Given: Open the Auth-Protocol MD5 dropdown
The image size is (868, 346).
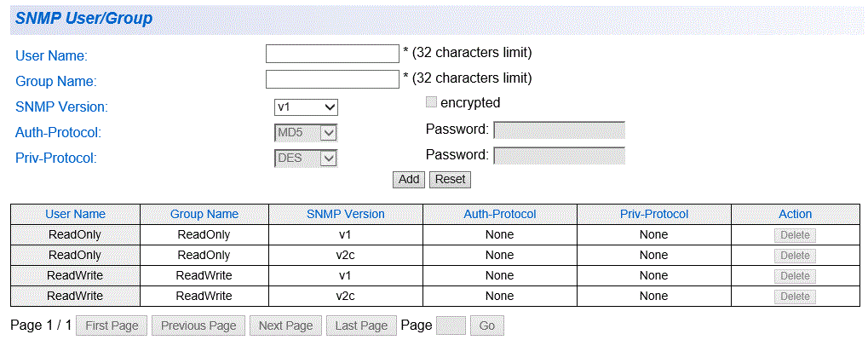Looking at the screenshot, I should tap(306, 133).
